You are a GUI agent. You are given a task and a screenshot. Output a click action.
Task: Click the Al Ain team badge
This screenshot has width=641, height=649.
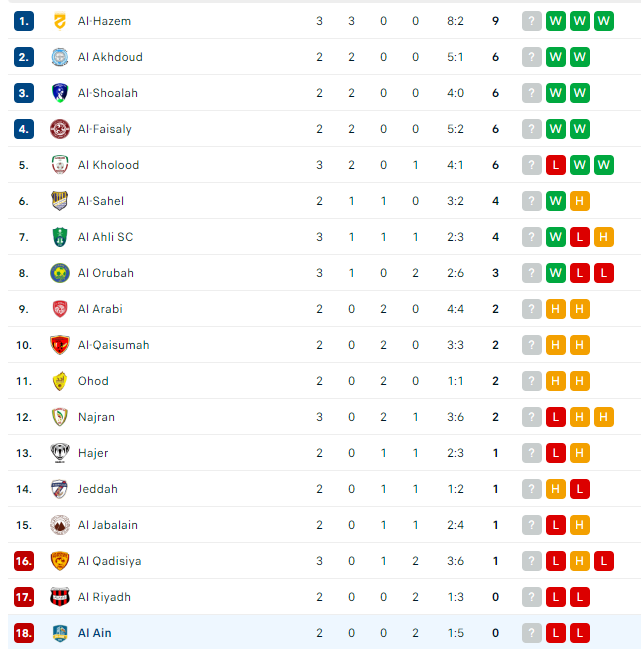(x=60, y=633)
